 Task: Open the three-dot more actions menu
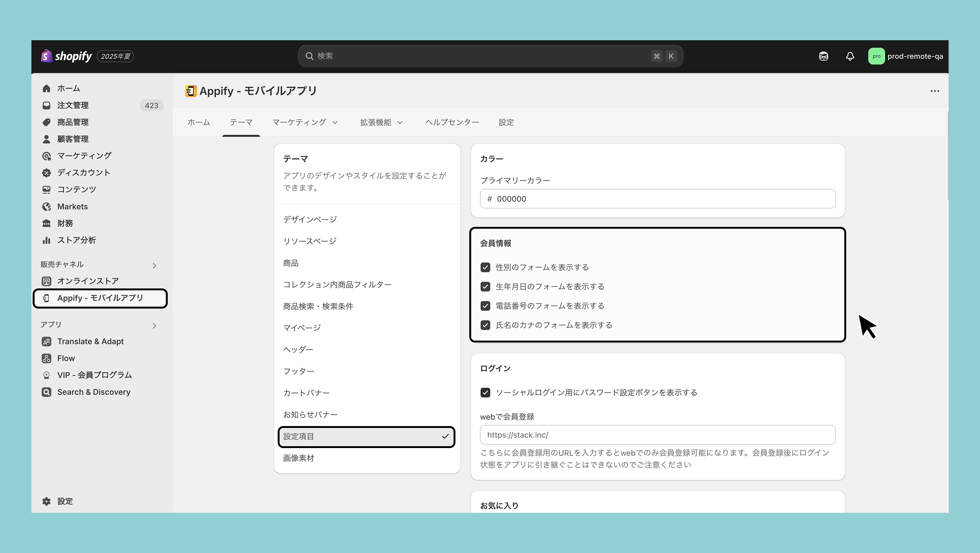click(x=934, y=91)
